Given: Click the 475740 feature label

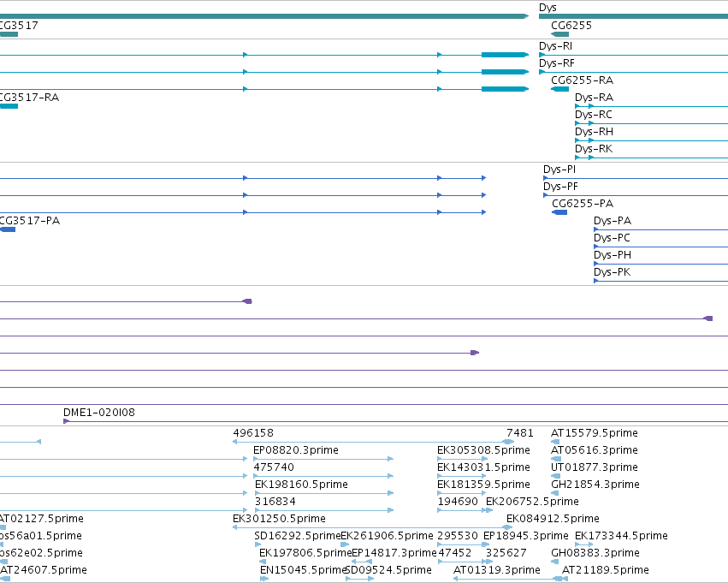Looking at the screenshot, I should tap(274, 467).
